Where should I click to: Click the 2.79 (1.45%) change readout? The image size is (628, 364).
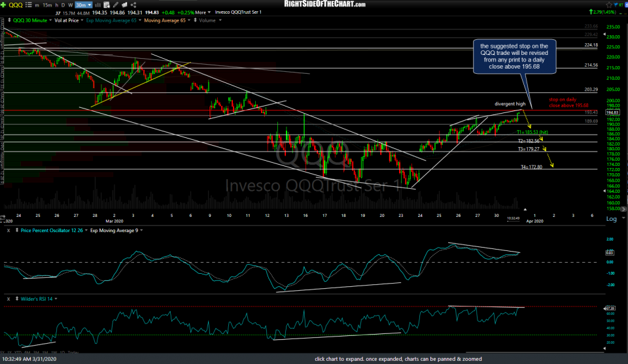tap(602, 12)
